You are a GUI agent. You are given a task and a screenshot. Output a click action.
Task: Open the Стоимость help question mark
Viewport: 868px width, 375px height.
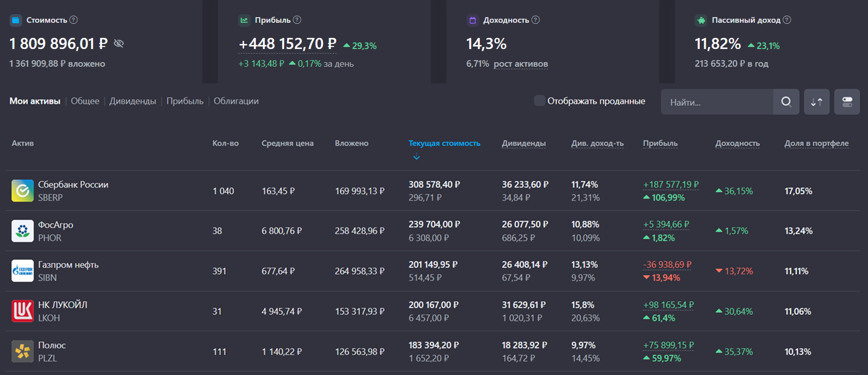(74, 20)
